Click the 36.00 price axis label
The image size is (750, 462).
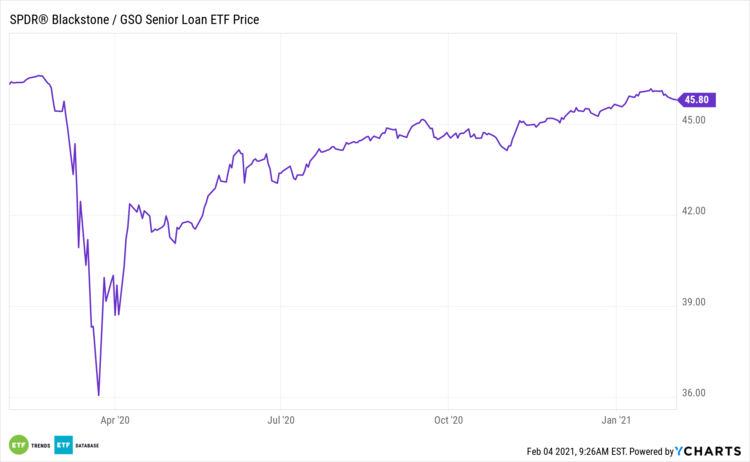[694, 393]
